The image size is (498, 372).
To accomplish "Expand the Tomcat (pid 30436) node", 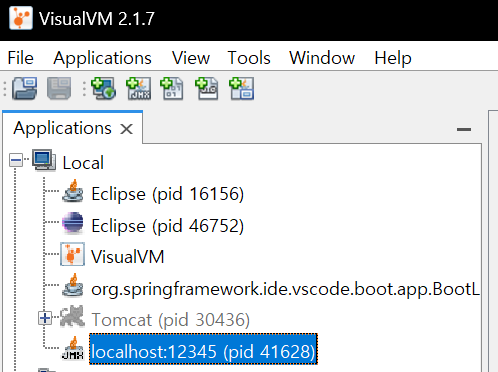I will pos(45,318).
